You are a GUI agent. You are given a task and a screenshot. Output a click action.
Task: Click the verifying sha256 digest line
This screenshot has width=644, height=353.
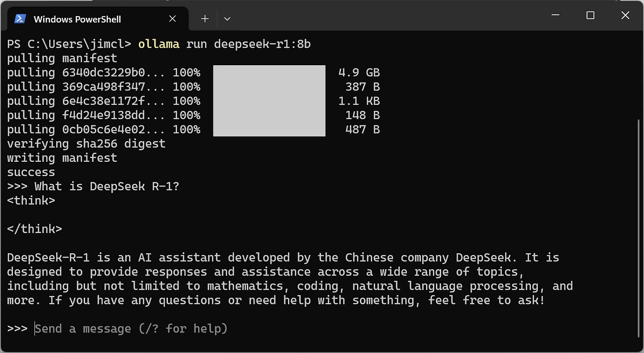(86, 143)
